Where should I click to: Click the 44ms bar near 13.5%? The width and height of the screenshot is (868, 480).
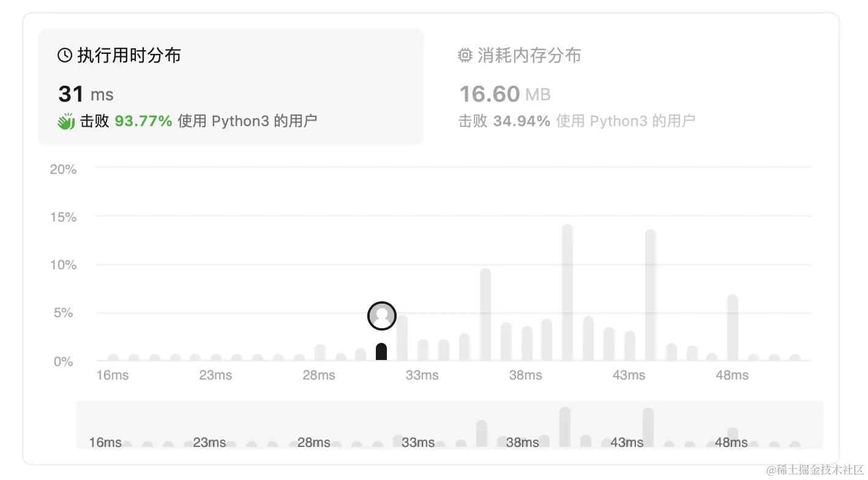(x=651, y=295)
